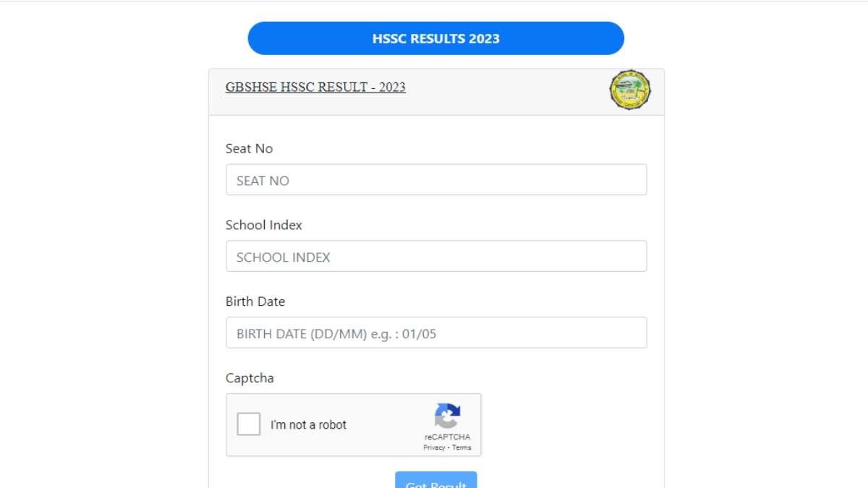Focus the SEAT NO input field
Viewport: 868px width, 488px height.
[435, 179]
